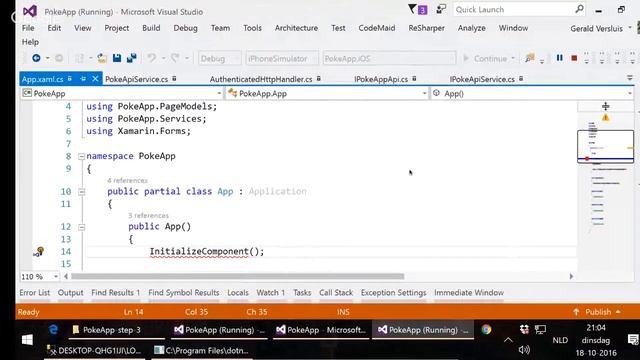Click the split editor plus icon

(606, 106)
